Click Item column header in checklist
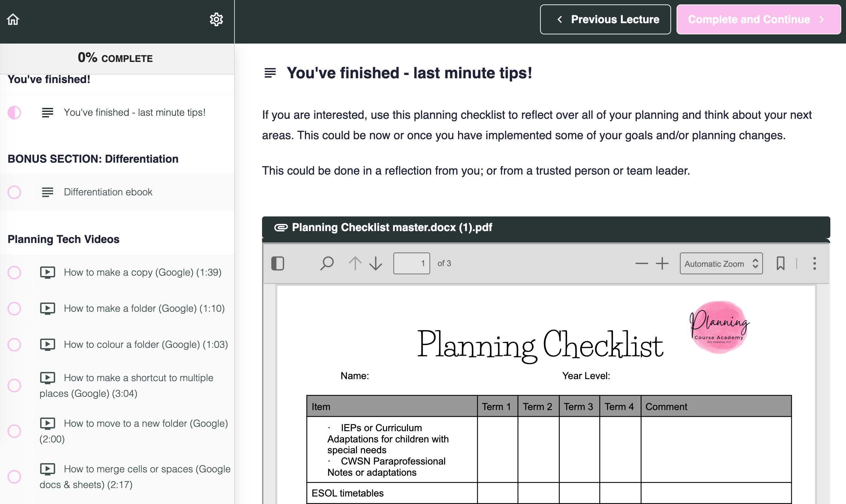 [392, 406]
